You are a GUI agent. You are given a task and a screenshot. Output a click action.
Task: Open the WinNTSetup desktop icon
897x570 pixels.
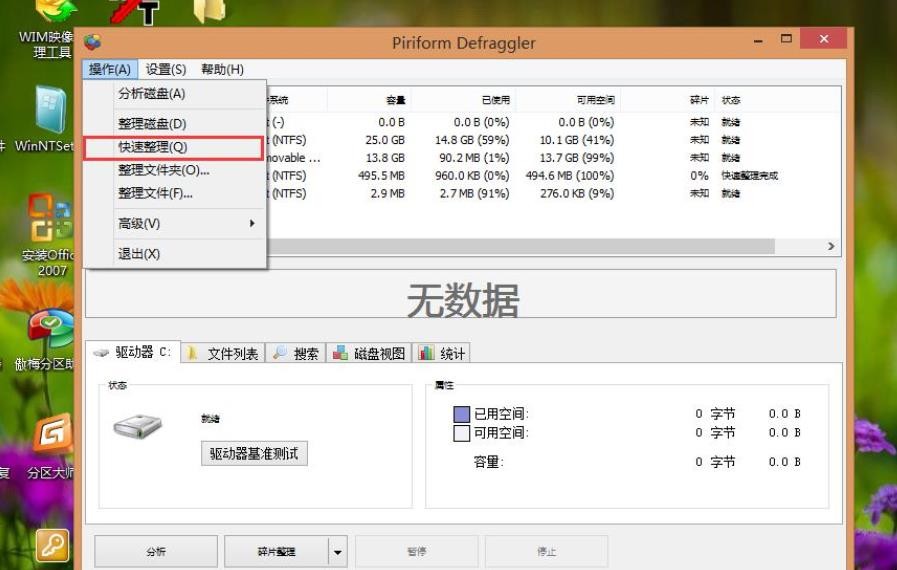pos(45,119)
